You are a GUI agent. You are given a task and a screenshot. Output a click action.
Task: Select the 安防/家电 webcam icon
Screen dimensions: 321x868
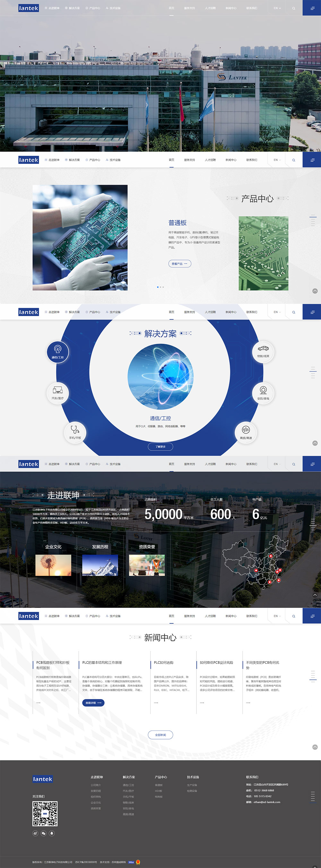tap(263, 393)
